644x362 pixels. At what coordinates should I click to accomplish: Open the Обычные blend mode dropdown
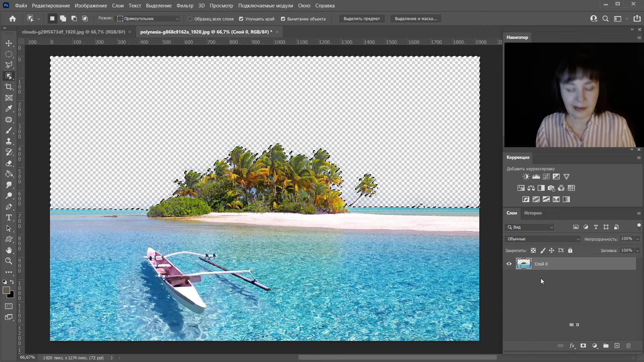pyautogui.click(x=543, y=239)
